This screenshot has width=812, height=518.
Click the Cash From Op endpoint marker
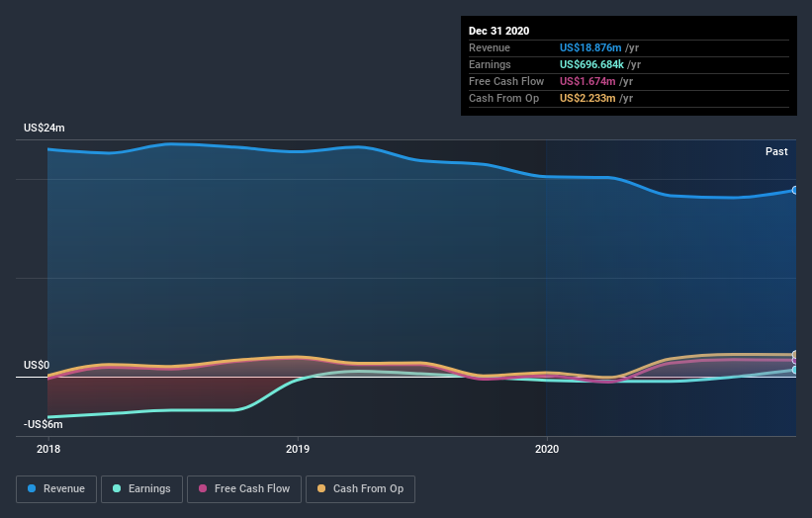(x=794, y=355)
